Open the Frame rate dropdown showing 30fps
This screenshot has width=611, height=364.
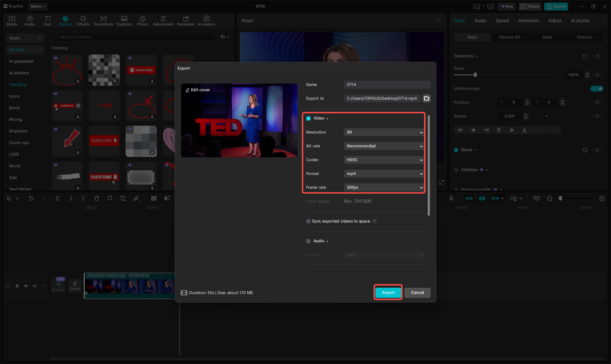point(384,187)
